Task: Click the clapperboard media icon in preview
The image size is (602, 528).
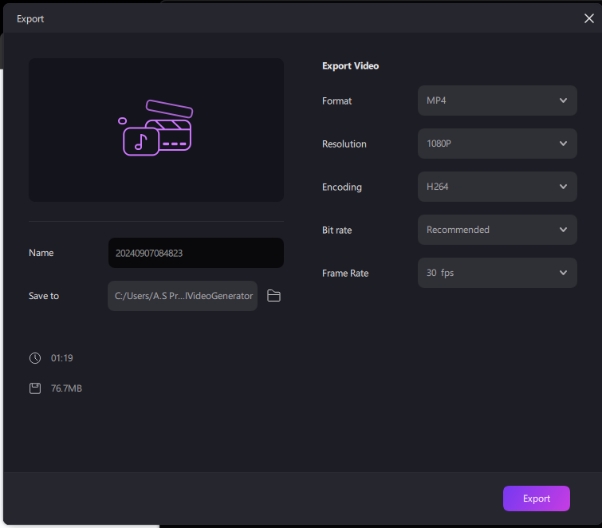Action: click(x=156, y=128)
